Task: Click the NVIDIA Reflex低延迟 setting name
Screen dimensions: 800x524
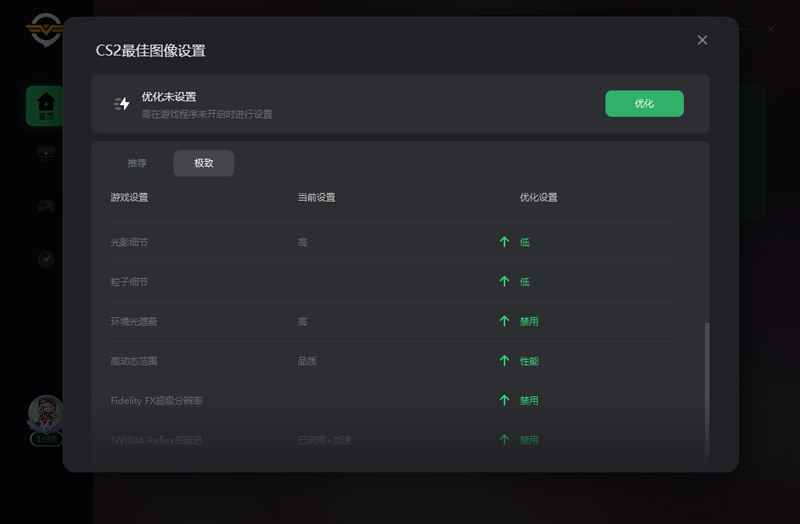Action: 156,440
